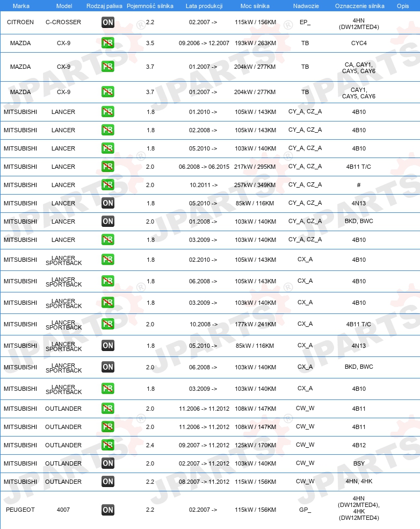
Task: Click petrol icon in Lancer 1.8 05.2010 103kW row
Action: tap(108, 148)
